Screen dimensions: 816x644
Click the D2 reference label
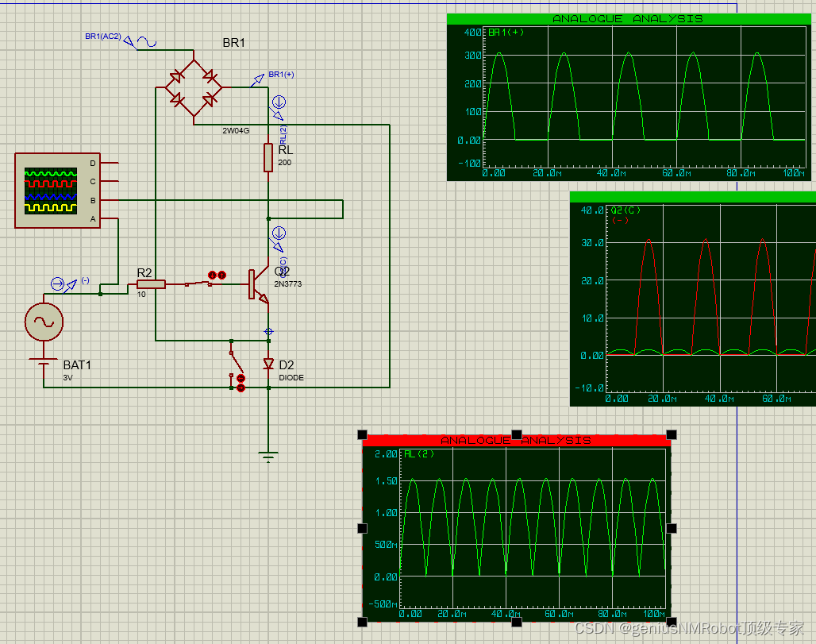pyautogui.click(x=287, y=365)
